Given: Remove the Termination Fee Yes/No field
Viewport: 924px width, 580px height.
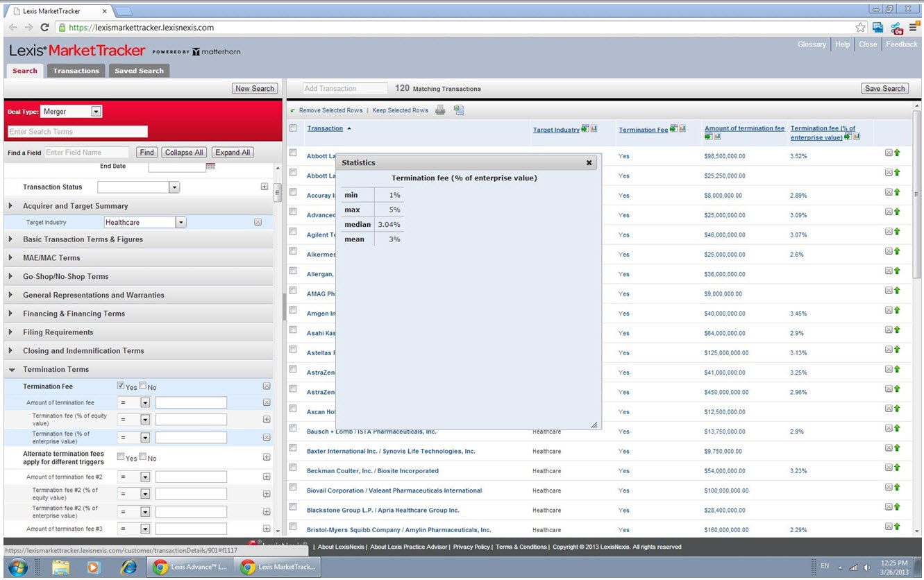Looking at the screenshot, I should (267, 386).
